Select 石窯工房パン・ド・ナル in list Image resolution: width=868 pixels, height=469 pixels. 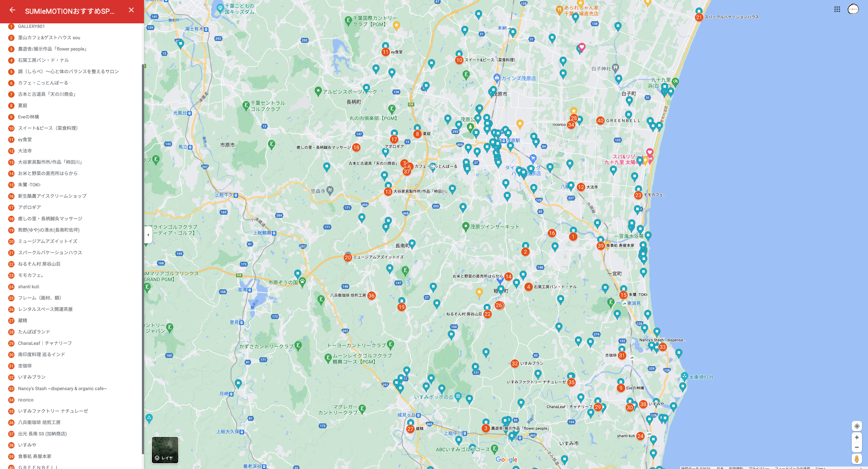(43, 60)
